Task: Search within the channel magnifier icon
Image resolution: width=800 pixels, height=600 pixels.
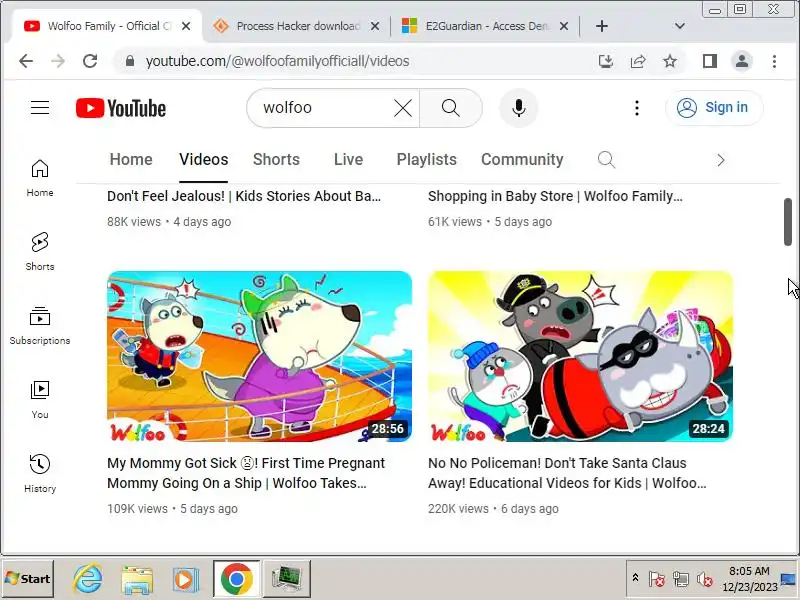Action: coord(606,160)
